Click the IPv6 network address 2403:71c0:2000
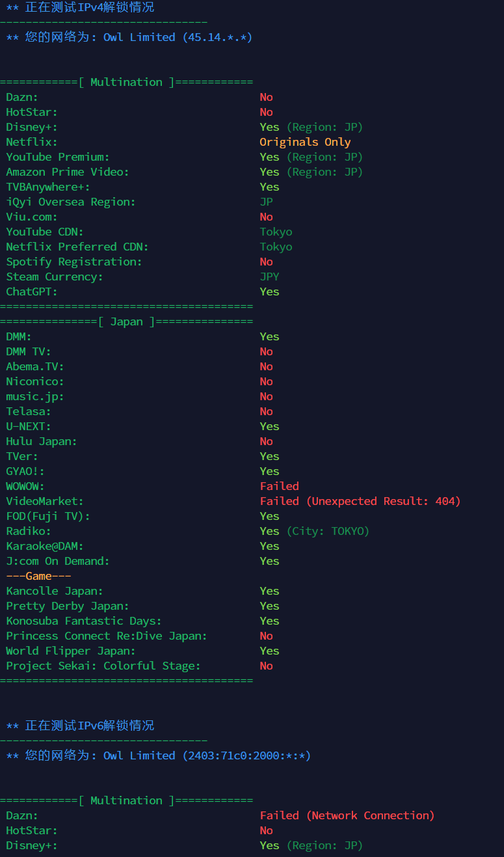The width and height of the screenshot is (504, 857). coord(246,755)
